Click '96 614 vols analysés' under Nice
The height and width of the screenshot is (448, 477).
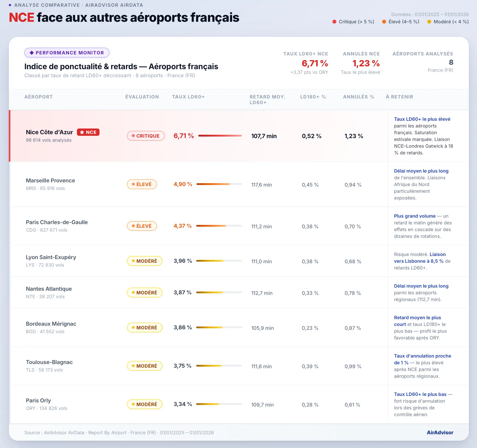(x=49, y=140)
